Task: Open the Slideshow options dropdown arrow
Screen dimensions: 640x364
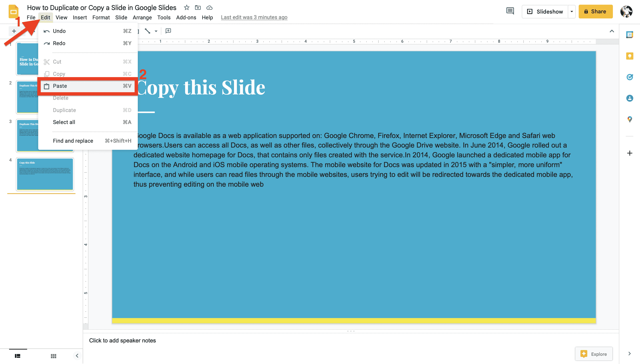Action: coord(572,11)
